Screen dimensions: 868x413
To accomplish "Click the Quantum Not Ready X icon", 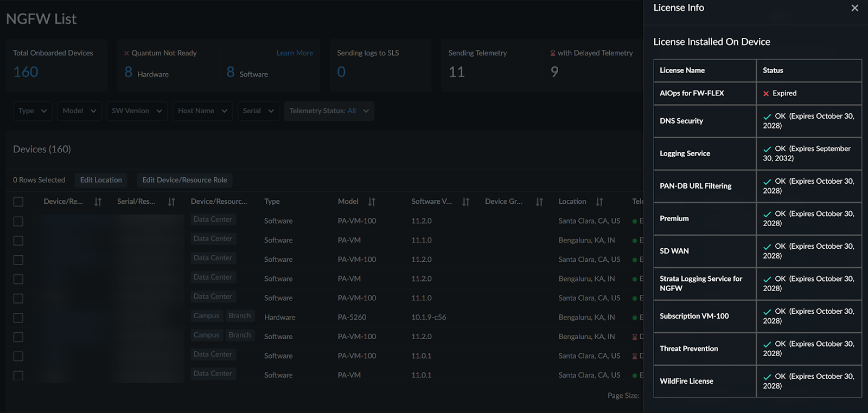I will 126,53.
